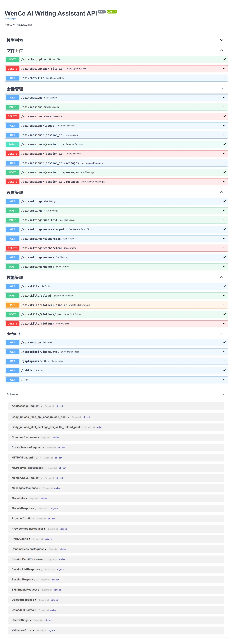Expand the Delete Session row chevron

point(224,153)
